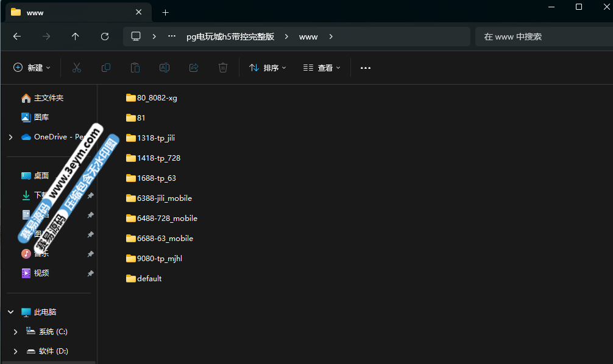Refresh the current folder view
Screen dimensions: 613x364
[105, 37]
